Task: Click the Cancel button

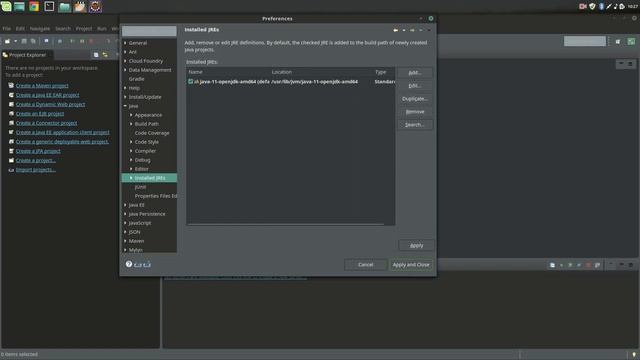Action: (365, 264)
